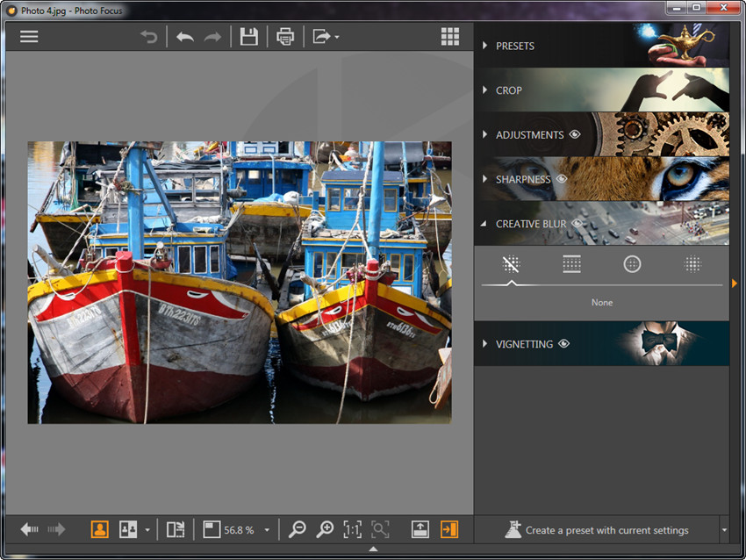The width and height of the screenshot is (746, 560).
Task: Print the current photo
Action: (285, 37)
